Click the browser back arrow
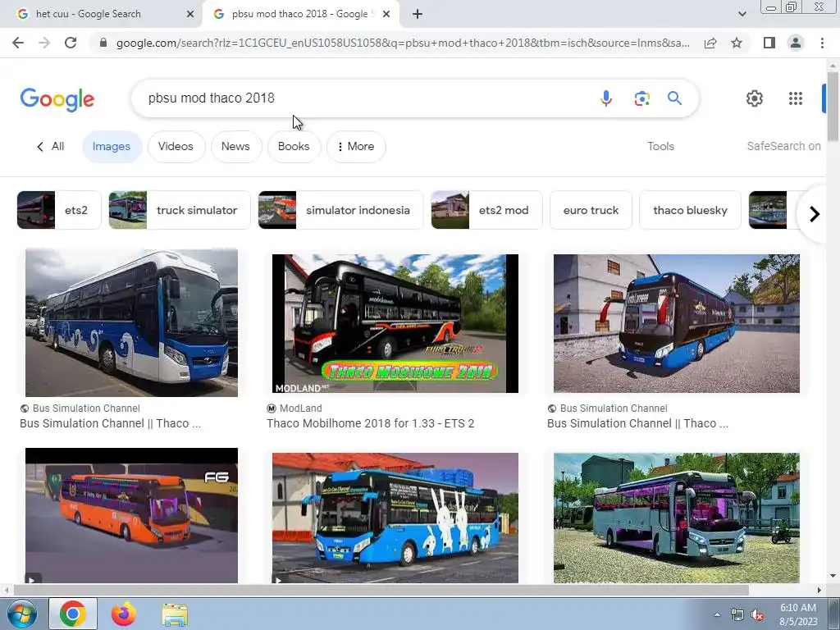This screenshot has height=630, width=840. pyautogui.click(x=18, y=43)
